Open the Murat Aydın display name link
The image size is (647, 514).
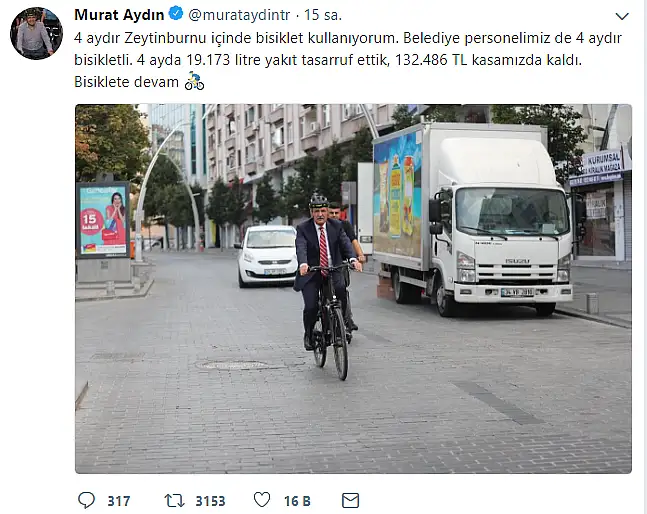119,15
